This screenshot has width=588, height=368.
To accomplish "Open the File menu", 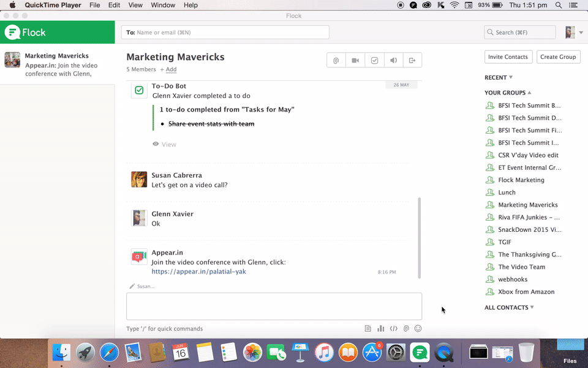I will pos(94,6).
